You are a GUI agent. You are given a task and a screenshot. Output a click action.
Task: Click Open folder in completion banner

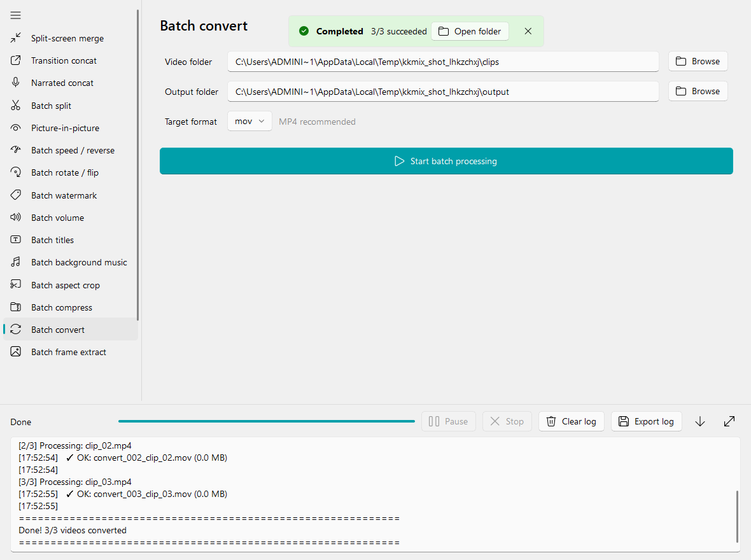click(x=470, y=31)
